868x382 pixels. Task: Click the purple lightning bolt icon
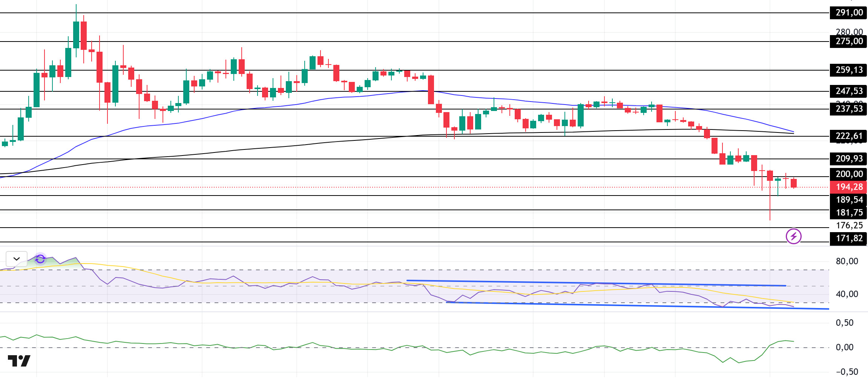click(793, 236)
